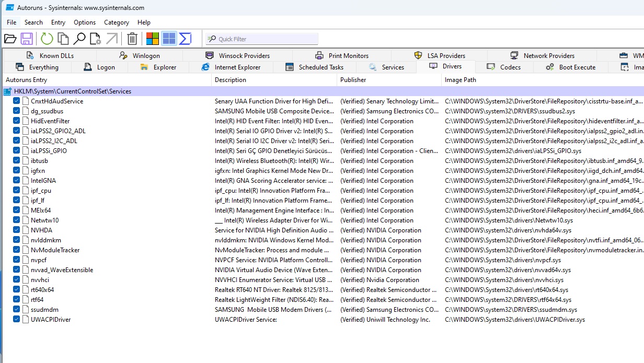Select the iaLPSSi_GPIO entry name
644x363 pixels.
tap(49, 151)
